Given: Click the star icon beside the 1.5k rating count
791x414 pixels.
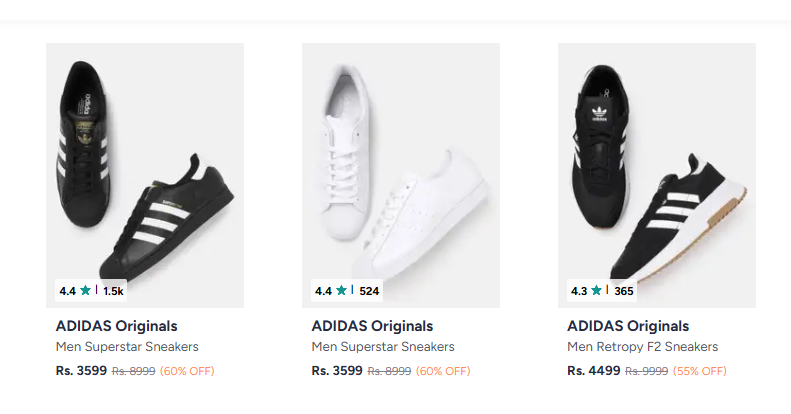Looking at the screenshot, I should pos(85,291).
